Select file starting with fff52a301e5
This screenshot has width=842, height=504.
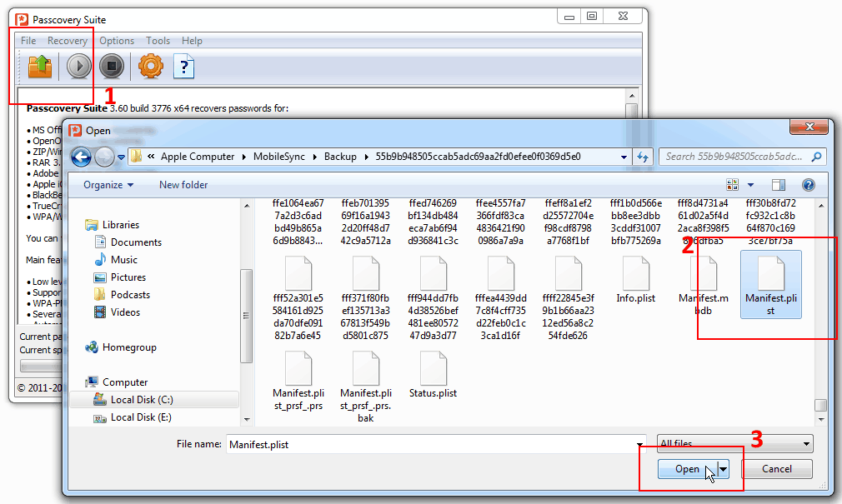pos(298,298)
